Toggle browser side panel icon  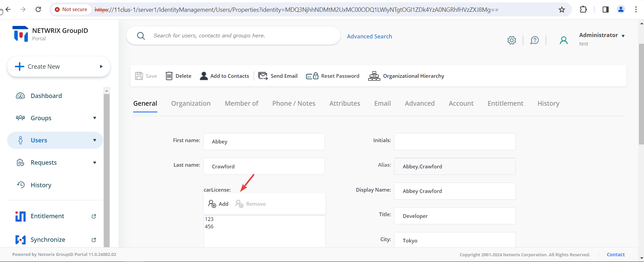point(606,9)
